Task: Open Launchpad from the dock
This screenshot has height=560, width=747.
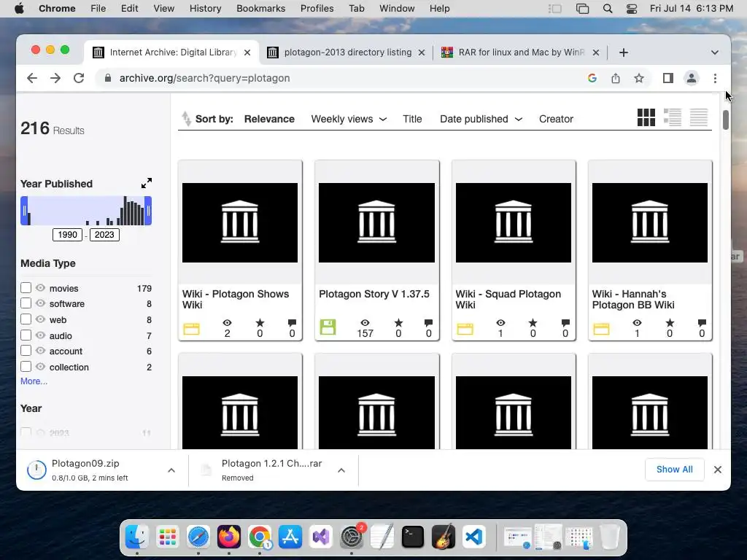Action: (168, 537)
